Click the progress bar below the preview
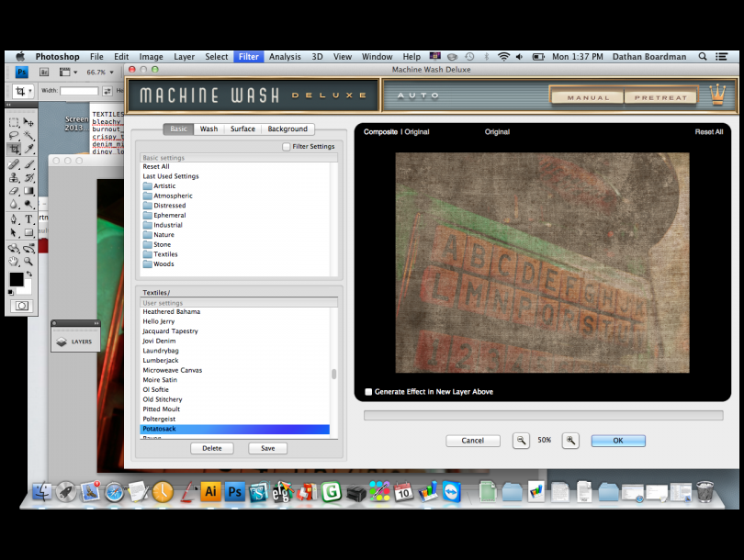 pos(543,415)
